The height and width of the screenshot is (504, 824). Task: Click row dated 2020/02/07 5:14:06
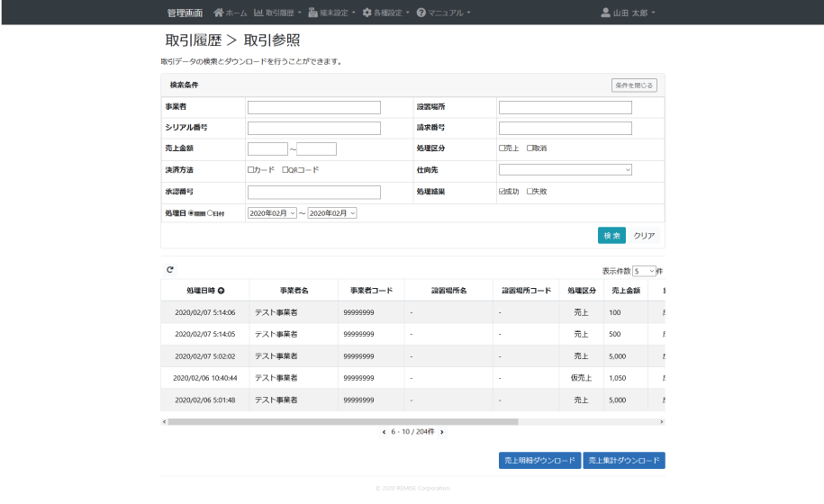(x=412, y=312)
